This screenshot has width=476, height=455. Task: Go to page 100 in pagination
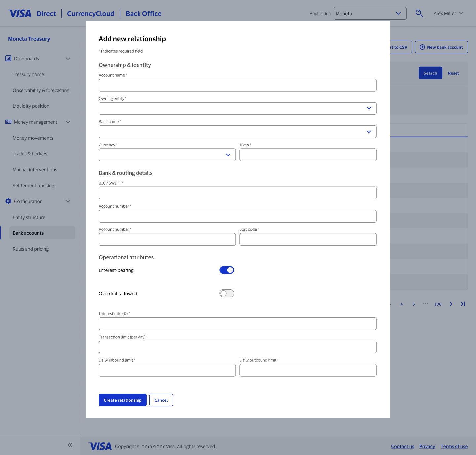coord(438,304)
